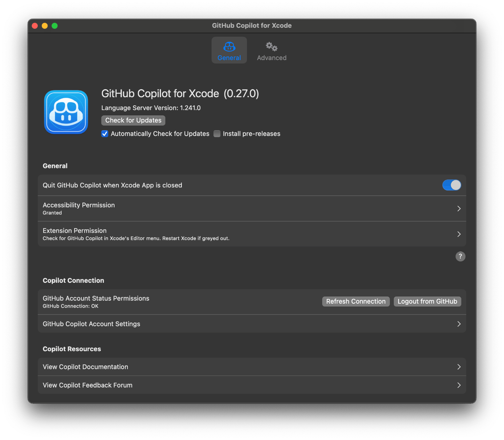504x440 pixels.
Task: Open the View Copilot Documentation chevron
Action: (459, 367)
